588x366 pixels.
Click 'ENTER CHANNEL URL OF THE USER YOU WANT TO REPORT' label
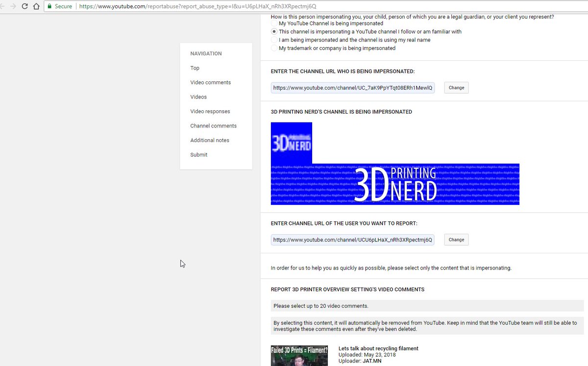pos(344,223)
